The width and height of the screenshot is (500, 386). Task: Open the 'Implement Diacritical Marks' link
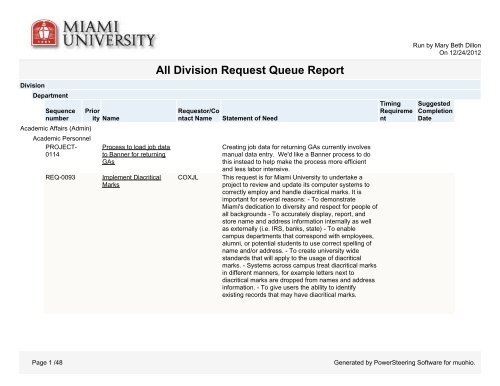coord(131,181)
